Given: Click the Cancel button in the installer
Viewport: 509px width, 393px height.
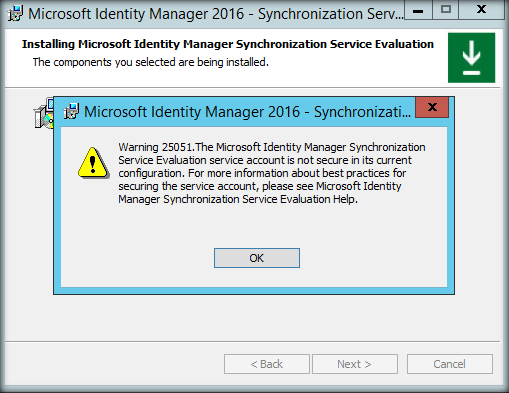Looking at the screenshot, I should [x=450, y=364].
